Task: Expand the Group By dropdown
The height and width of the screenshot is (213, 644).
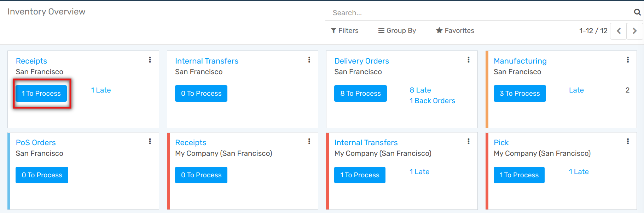Action: coord(397,31)
